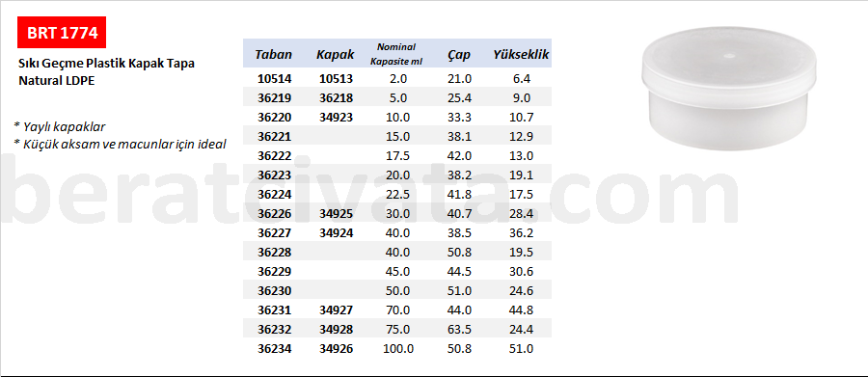This screenshot has width=868, height=377.
Task: Click the Çap column header
Action: pyautogui.click(x=459, y=55)
